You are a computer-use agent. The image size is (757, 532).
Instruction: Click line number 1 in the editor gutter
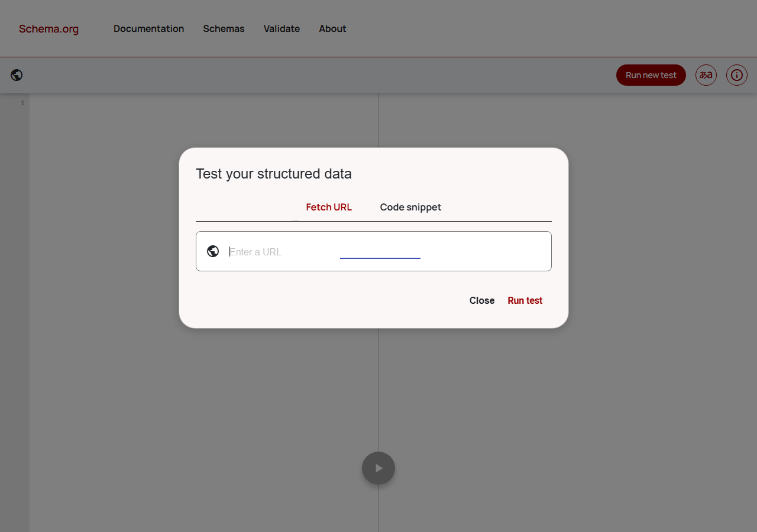tap(22, 103)
